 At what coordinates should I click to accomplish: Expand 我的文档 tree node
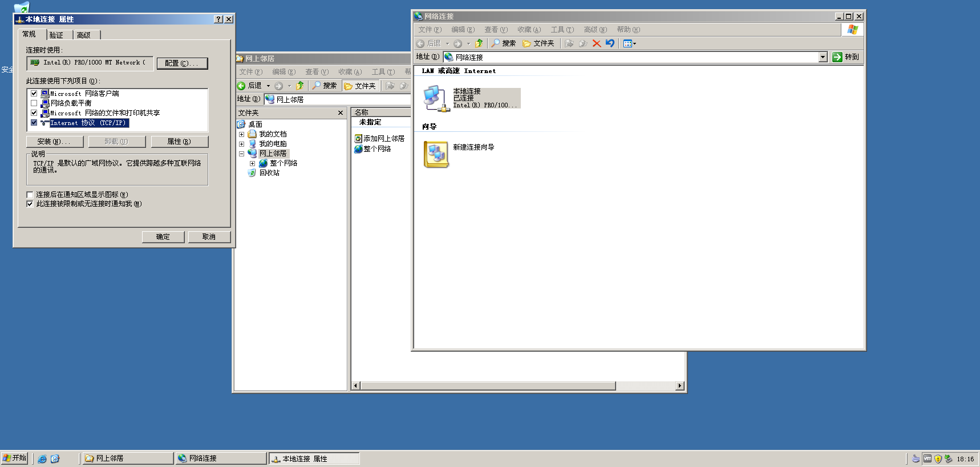(241, 134)
